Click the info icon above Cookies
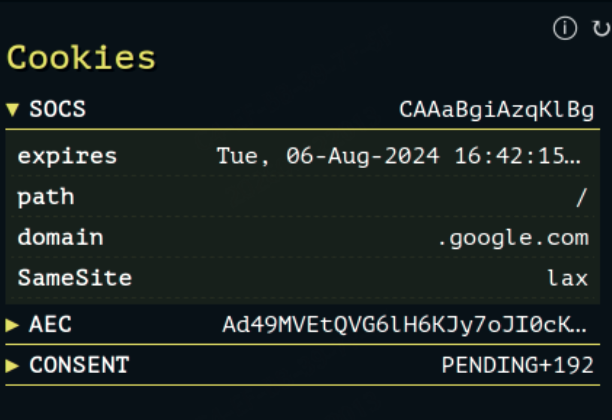The image size is (612, 420). click(565, 28)
